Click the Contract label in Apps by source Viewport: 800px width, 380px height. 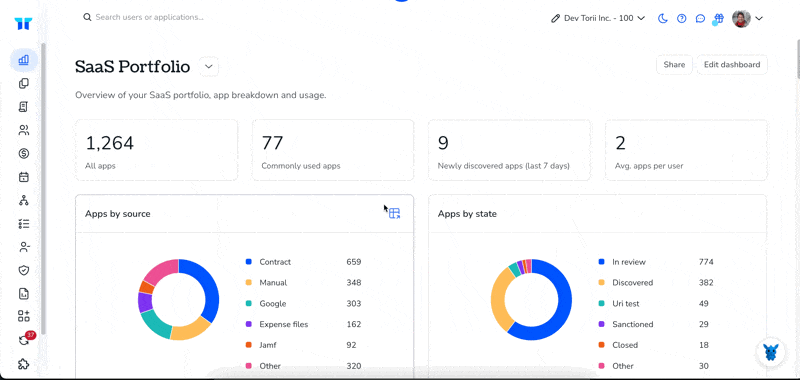[x=275, y=262]
